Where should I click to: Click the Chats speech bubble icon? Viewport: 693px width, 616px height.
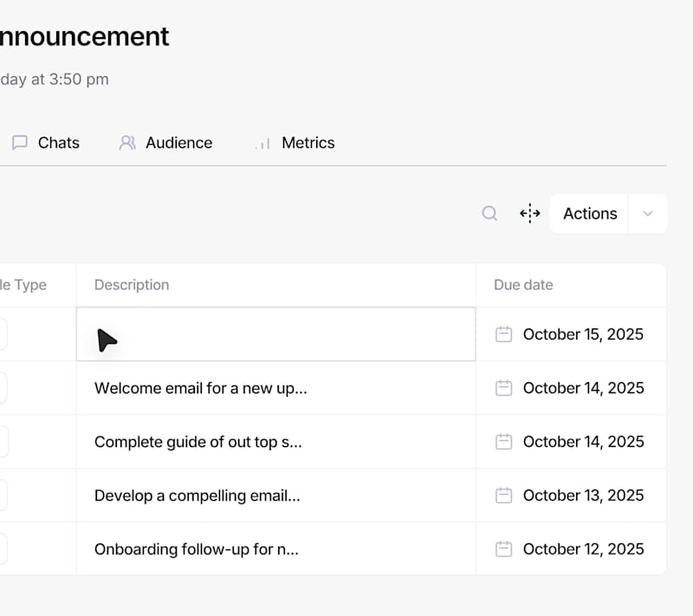(x=20, y=143)
